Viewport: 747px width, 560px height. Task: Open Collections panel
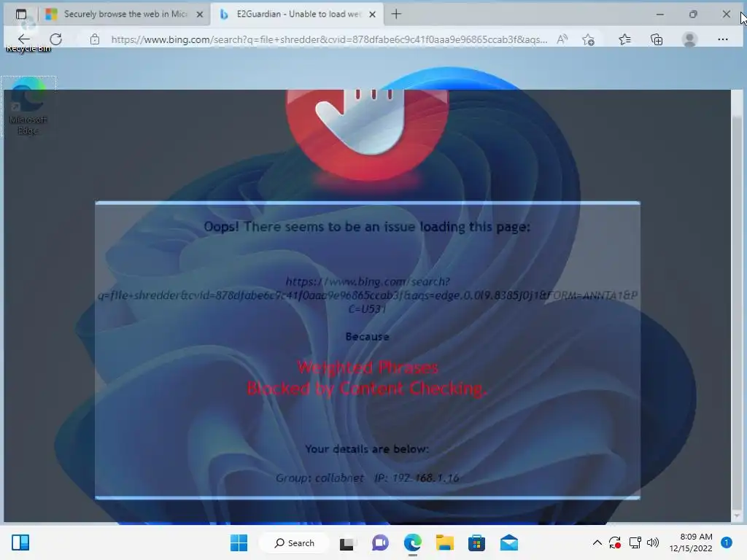tap(657, 39)
